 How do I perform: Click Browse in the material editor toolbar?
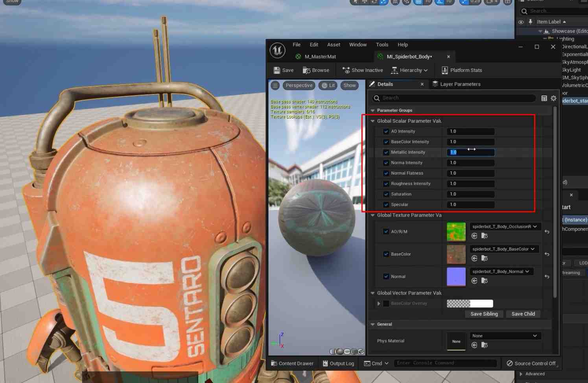point(316,70)
